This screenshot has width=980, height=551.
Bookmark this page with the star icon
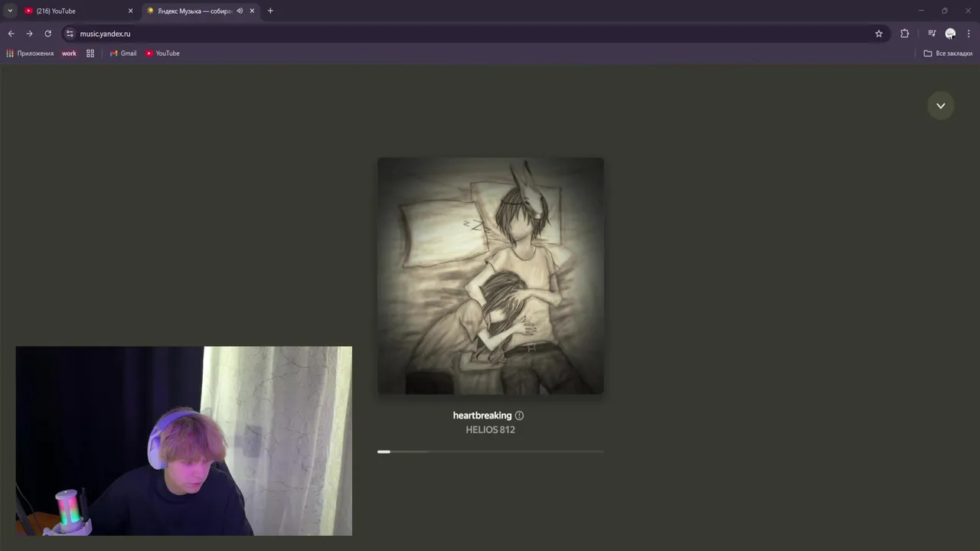879,34
